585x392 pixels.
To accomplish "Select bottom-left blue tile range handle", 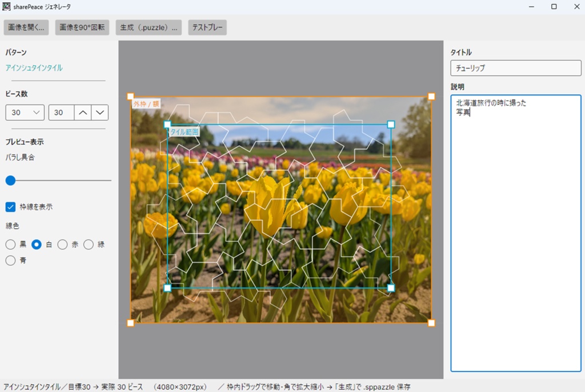I will click(x=167, y=288).
